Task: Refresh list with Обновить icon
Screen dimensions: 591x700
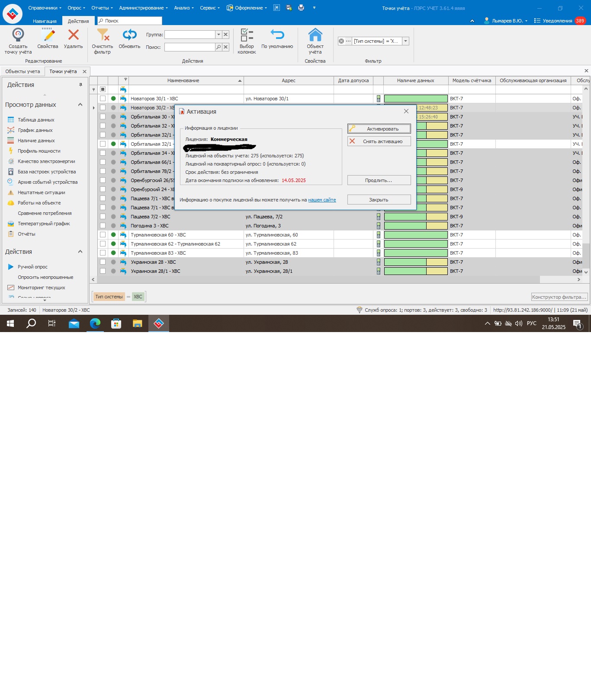Action: [x=129, y=35]
